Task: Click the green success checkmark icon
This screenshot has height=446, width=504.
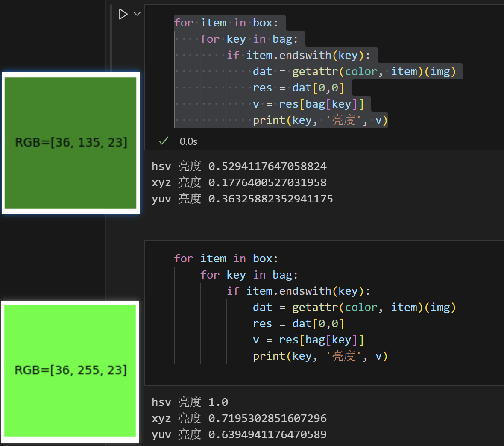Action: (x=164, y=141)
